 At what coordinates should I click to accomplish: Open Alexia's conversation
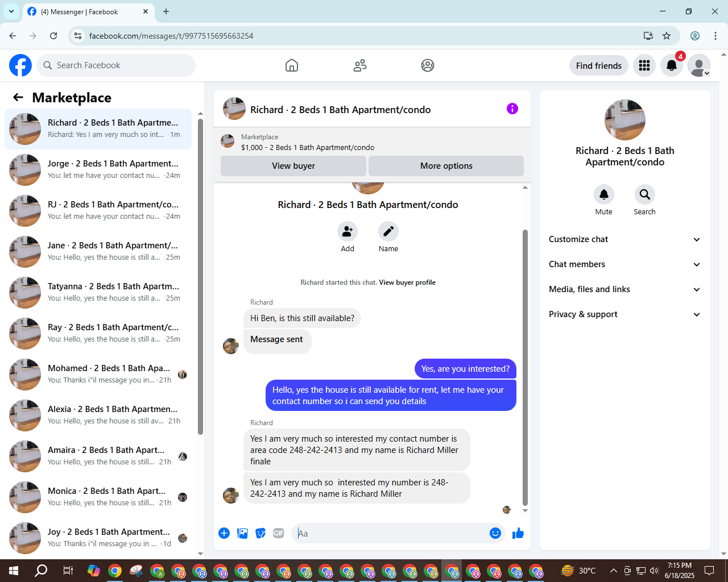(98, 415)
